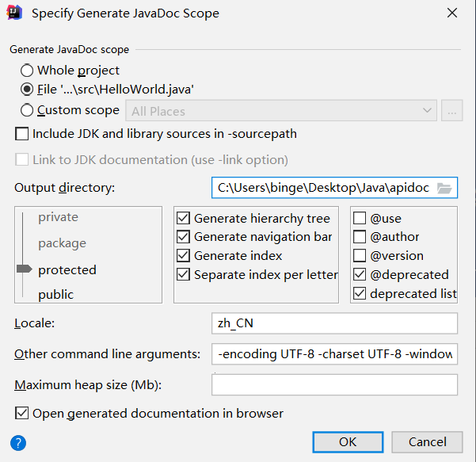Image resolution: width=476 pixels, height=462 pixels.
Task: Enable the @author checkbox
Action: (360, 237)
